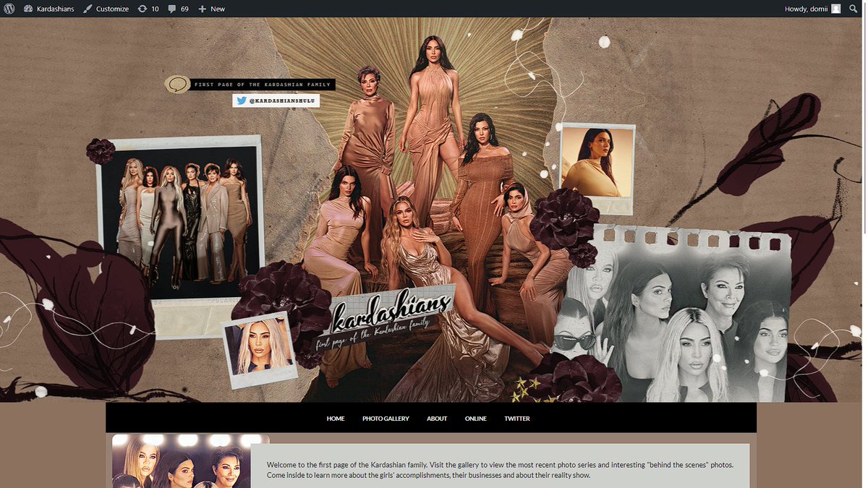The image size is (868, 488).
Task: Go to HOME in the navigation menu
Action: pyautogui.click(x=336, y=419)
